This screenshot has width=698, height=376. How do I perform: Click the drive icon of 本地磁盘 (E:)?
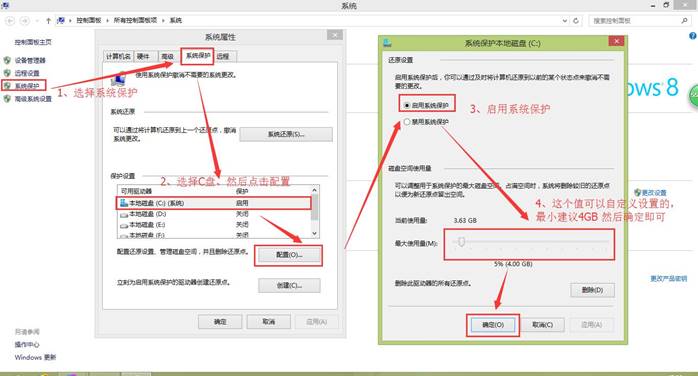point(124,225)
